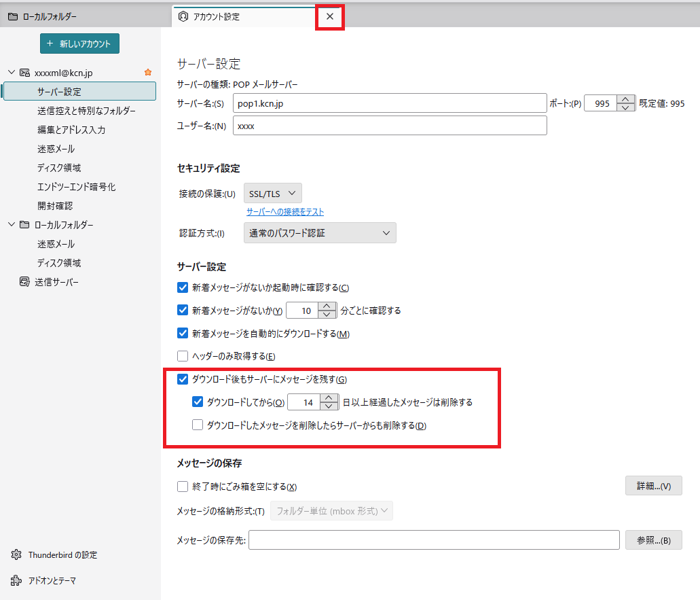
Task: Open the SSL/TLS connection security dropdown
Action: [272, 194]
